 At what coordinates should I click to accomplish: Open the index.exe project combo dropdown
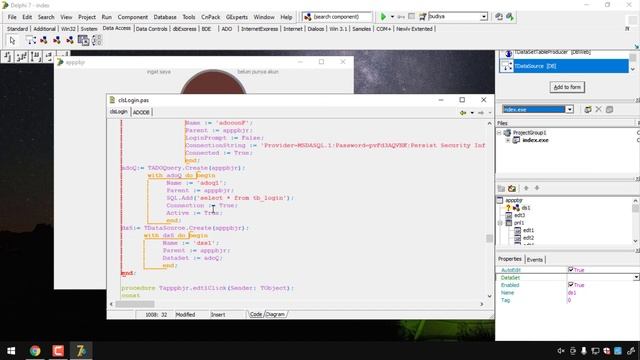(569, 109)
